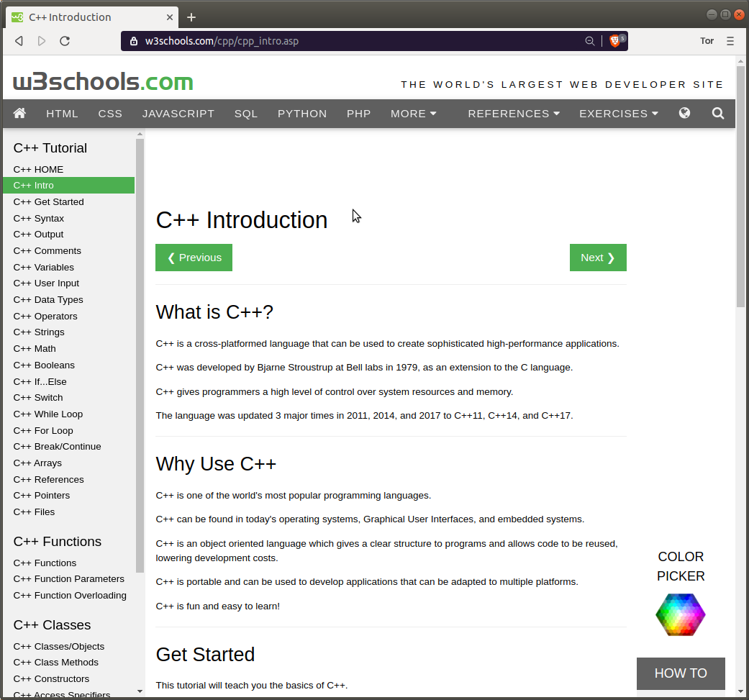Click the padlock site security icon
This screenshot has height=700, width=749.
pos(134,41)
